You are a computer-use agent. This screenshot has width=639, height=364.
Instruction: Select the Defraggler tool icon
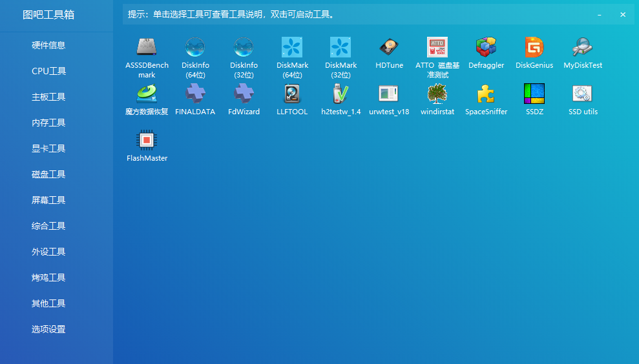pos(486,47)
